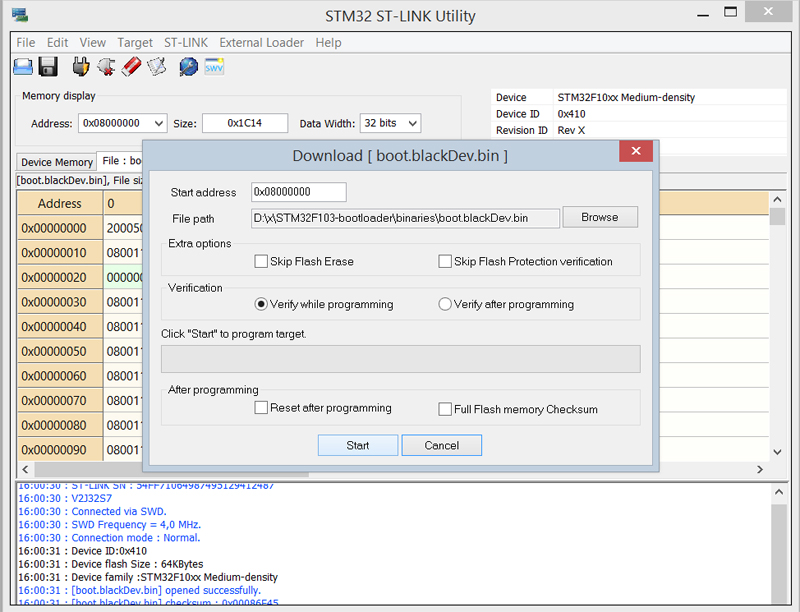Select Verify while programming radio button
800x612 pixels.
tap(261, 304)
